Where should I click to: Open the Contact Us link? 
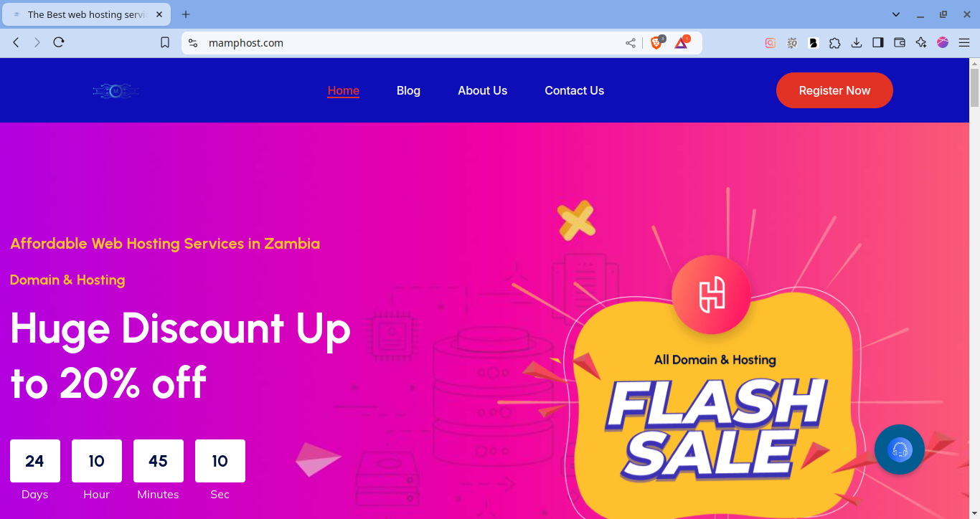[575, 90]
